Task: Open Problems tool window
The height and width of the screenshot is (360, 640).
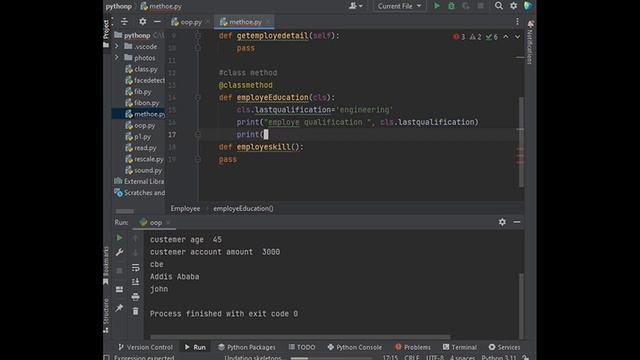Action: point(413,347)
